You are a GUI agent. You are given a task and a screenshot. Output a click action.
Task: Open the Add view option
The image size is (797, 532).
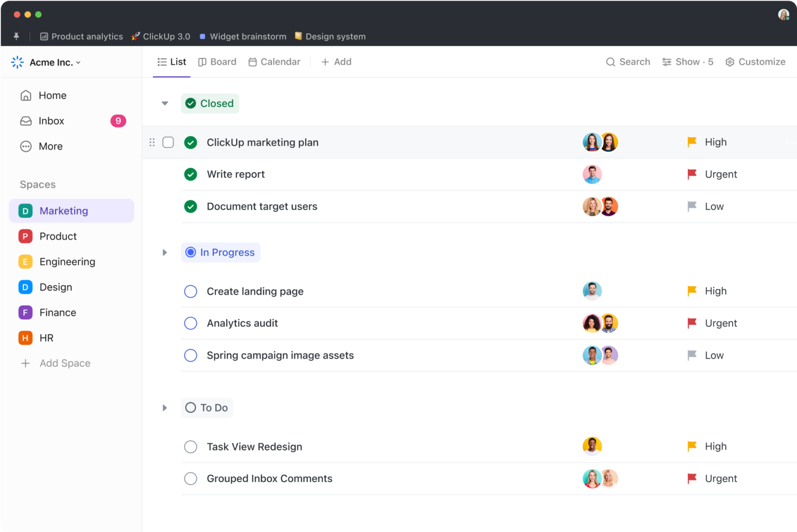[336, 62]
